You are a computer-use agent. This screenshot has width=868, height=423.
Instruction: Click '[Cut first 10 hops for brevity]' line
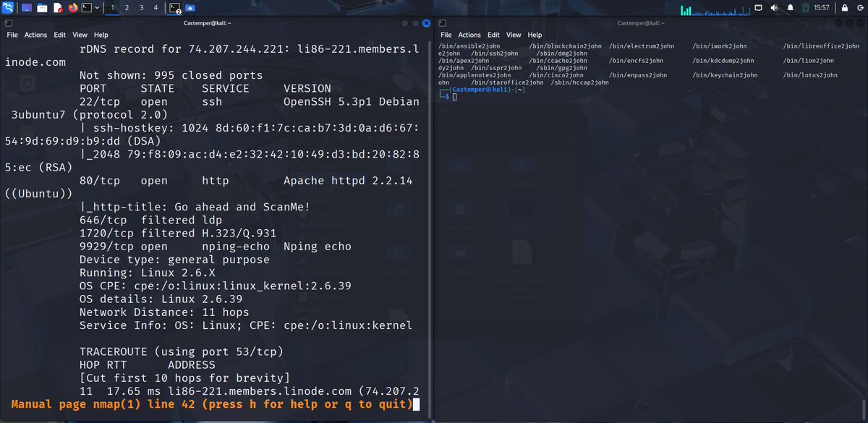tap(184, 377)
